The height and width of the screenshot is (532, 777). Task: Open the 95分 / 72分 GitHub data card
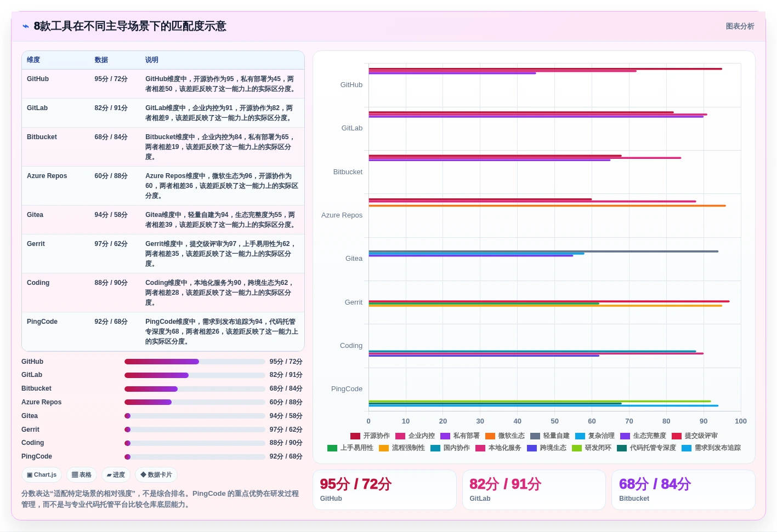click(x=384, y=490)
